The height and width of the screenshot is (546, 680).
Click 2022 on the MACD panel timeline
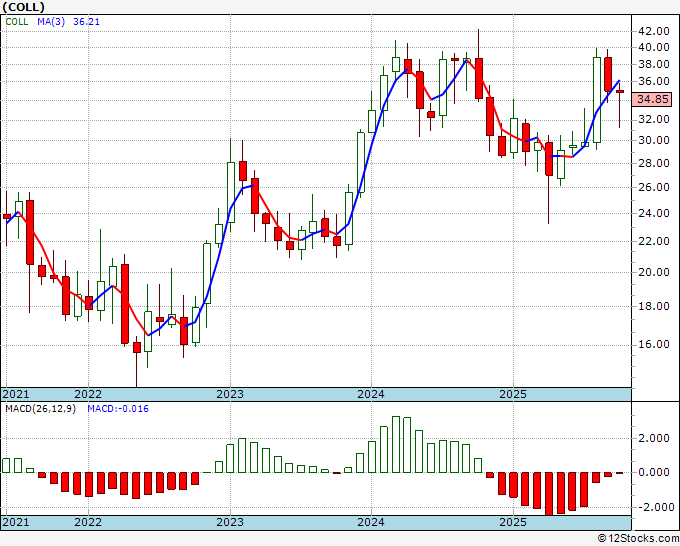tap(88, 522)
